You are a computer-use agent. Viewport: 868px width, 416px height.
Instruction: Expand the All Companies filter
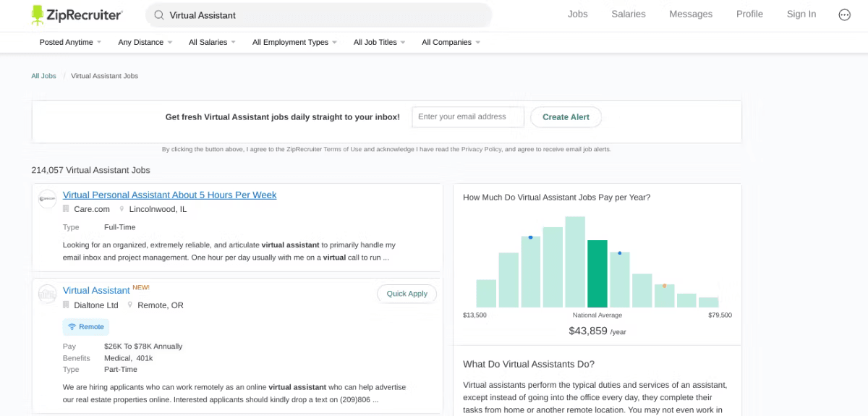tap(451, 42)
